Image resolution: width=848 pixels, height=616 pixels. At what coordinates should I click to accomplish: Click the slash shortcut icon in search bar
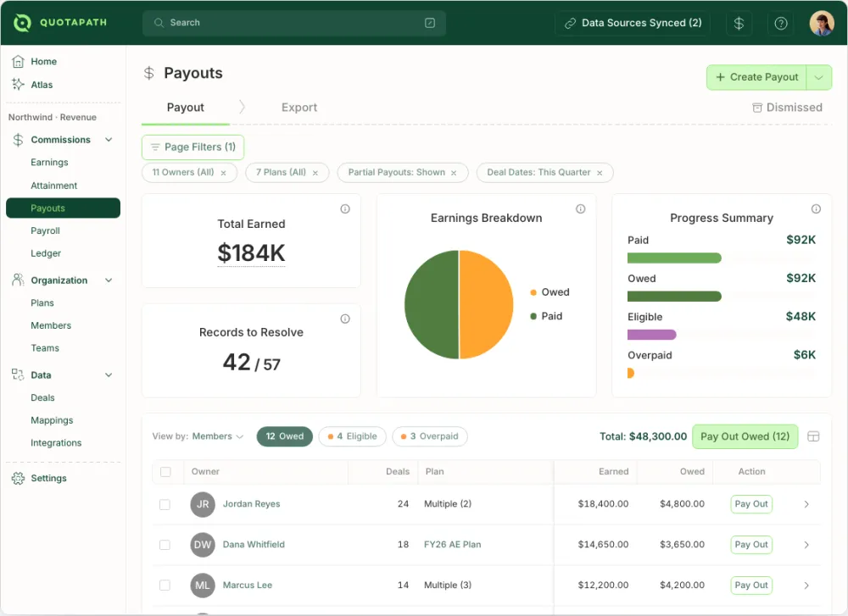tap(430, 23)
